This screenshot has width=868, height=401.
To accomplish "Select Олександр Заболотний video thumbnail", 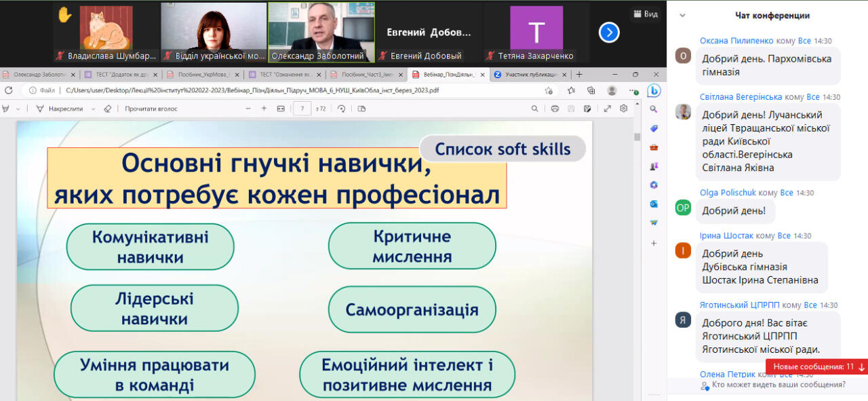I will 321,33.
